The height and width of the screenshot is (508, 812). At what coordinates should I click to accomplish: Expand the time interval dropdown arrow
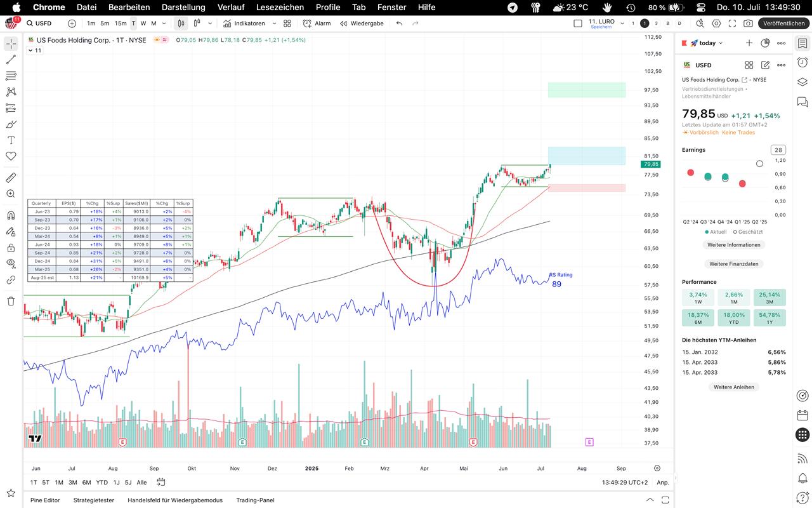(x=164, y=23)
